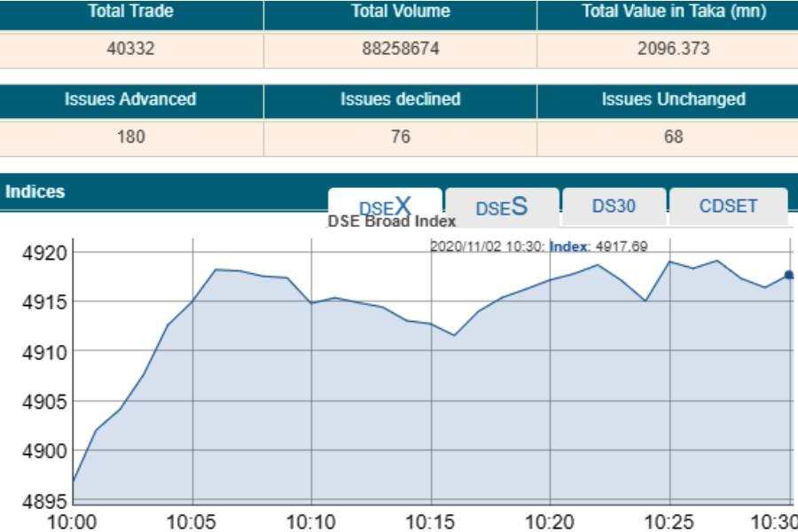Open the DSES index tab
The height and width of the screenshot is (532, 798).
(x=502, y=207)
